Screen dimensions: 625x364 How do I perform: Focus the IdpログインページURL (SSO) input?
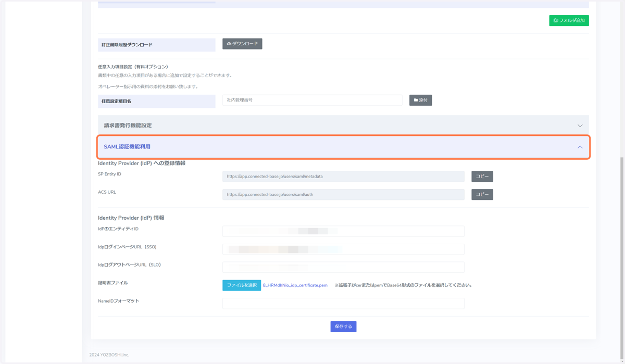[x=343, y=249]
